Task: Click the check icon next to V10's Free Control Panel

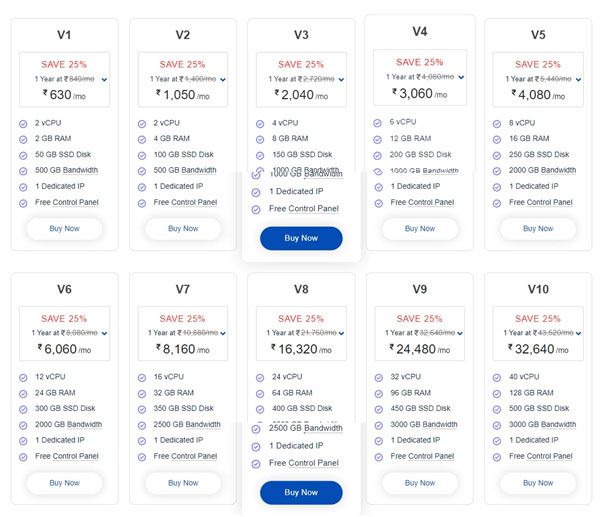Action: (497, 456)
